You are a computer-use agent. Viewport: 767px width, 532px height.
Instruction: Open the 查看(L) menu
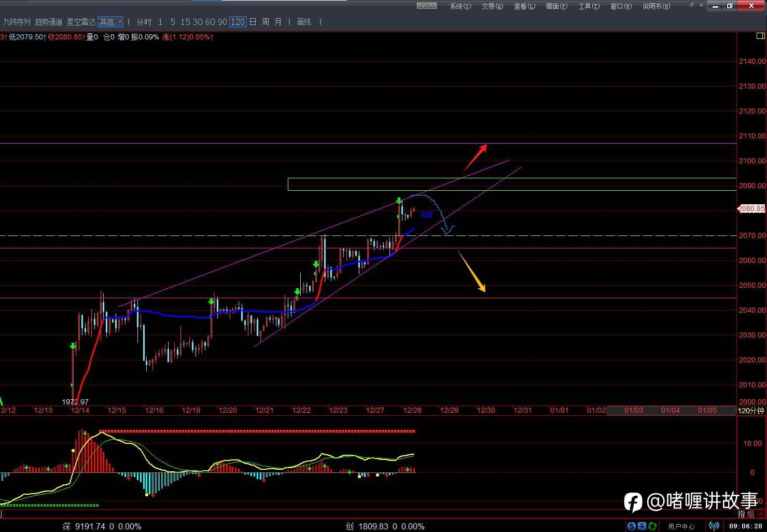click(x=524, y=6)
